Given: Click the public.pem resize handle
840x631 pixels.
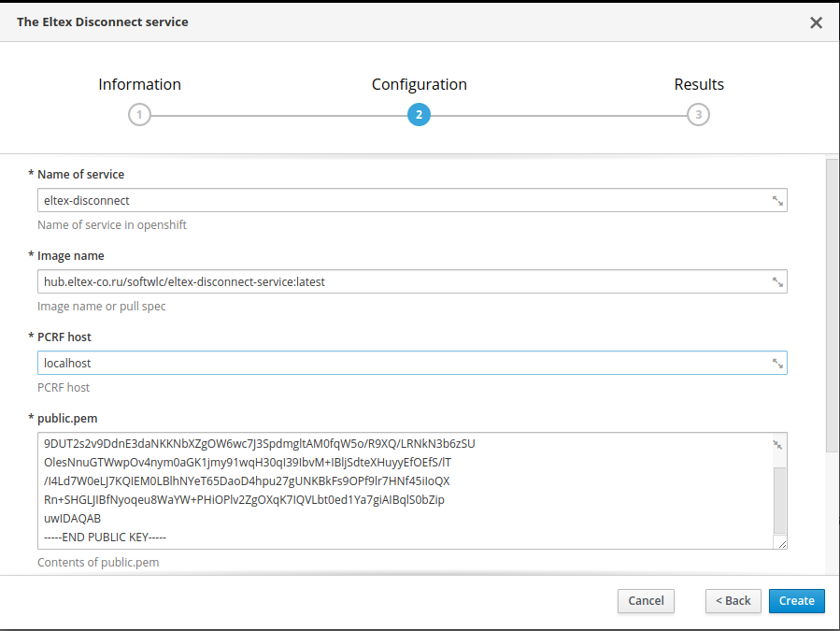Looking at the screenshot, I should (781, 543).
